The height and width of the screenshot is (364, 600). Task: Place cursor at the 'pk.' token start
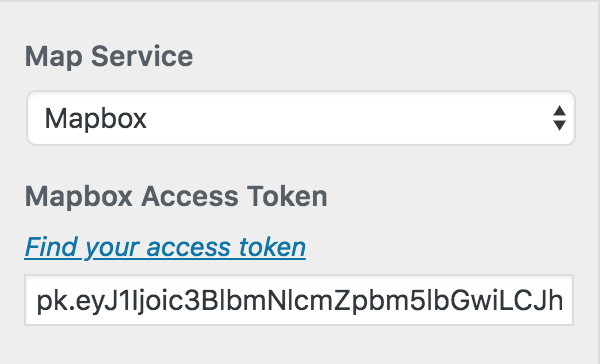click(38, 301)
